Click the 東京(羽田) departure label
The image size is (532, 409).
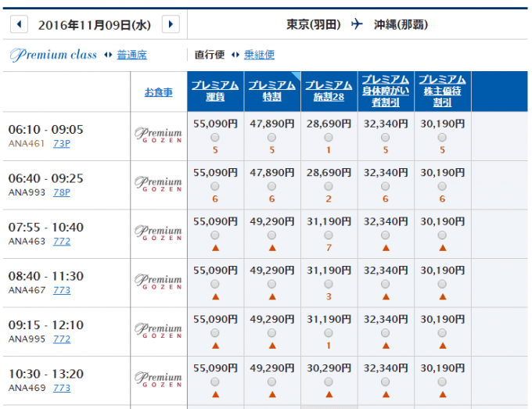point(314,24)
